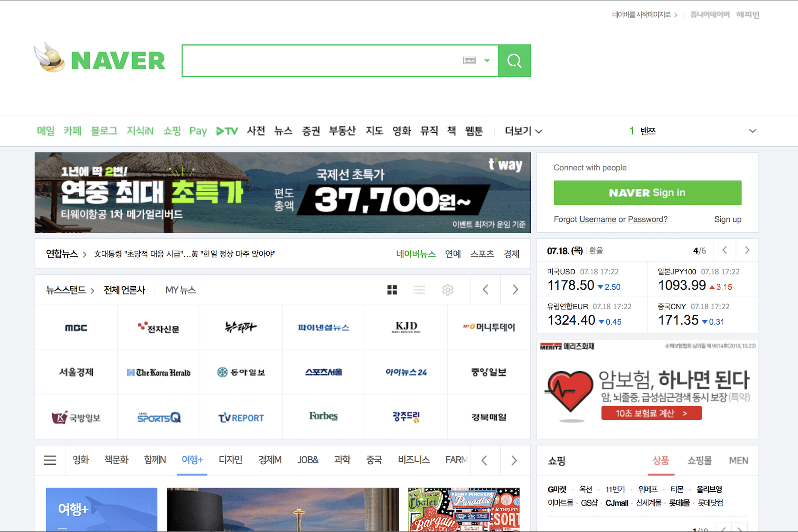798x532 pixels.
Task: Open the 카페 service link
Action: click(72, 131)
